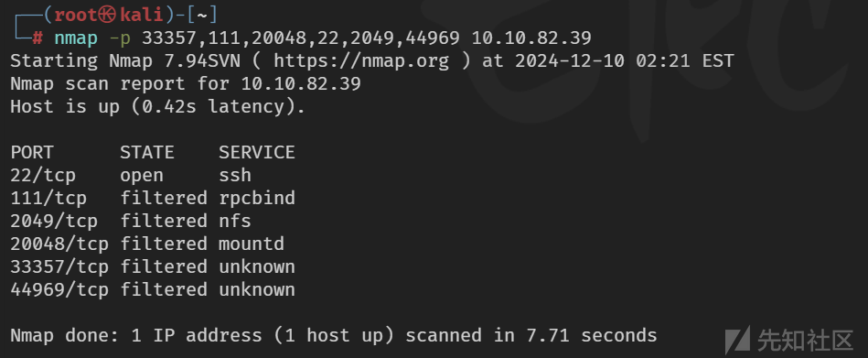
Task: Click the mountd service name
Action: 252,244
